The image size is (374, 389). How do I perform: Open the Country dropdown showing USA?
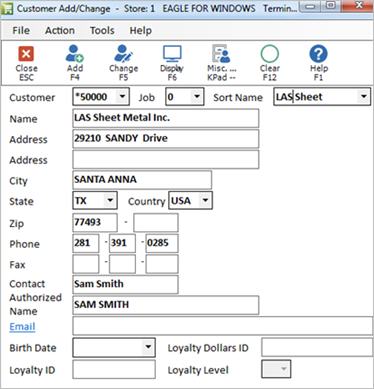pos(205,200)
